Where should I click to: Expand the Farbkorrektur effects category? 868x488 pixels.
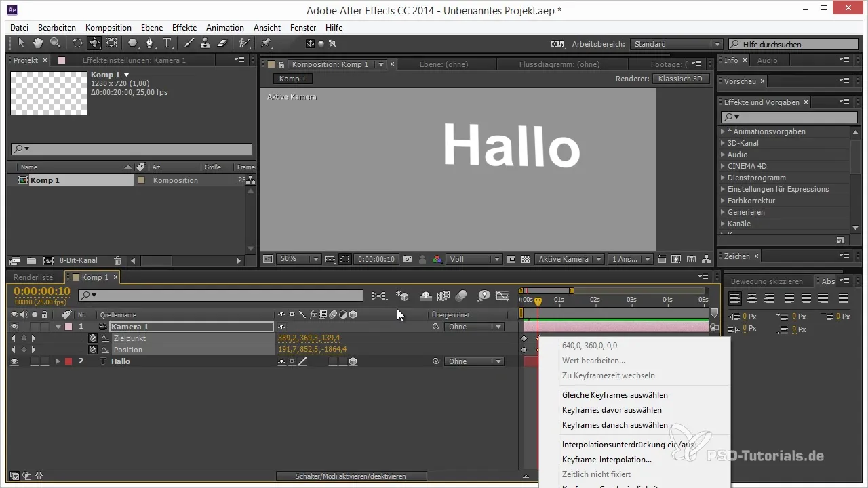[x=723, y=201]
